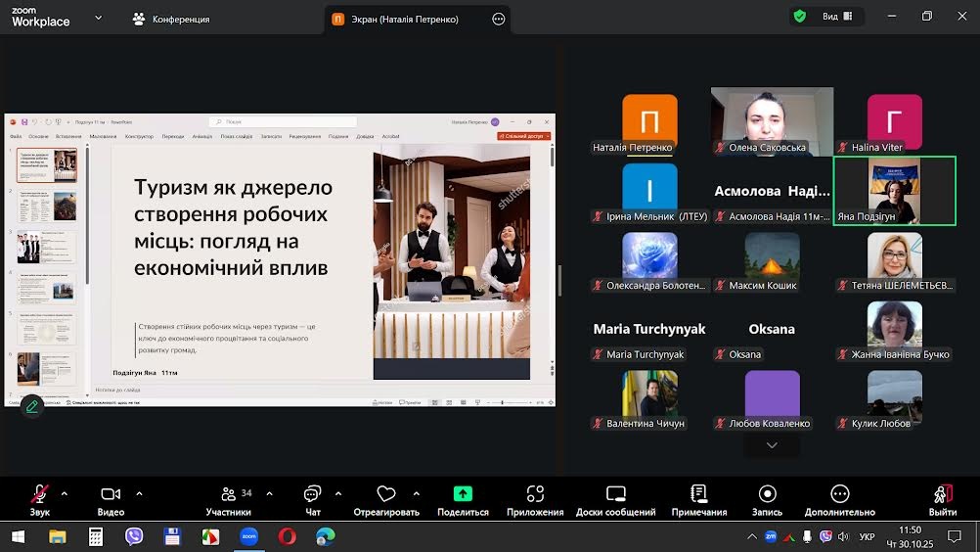Open the Apps icon
Image resolution: width=980 pixels, height=552 pixels.
(x=535, y=494)
